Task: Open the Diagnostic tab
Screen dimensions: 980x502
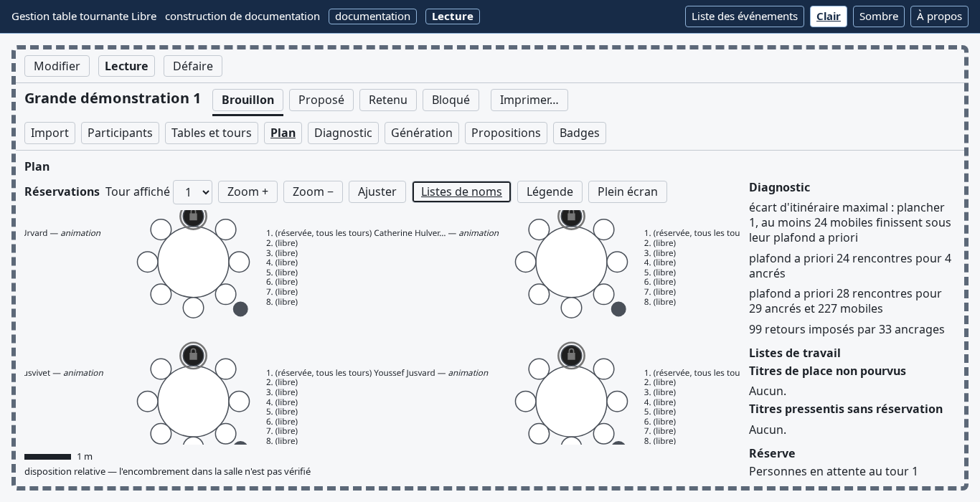Action: click(343, 133)
